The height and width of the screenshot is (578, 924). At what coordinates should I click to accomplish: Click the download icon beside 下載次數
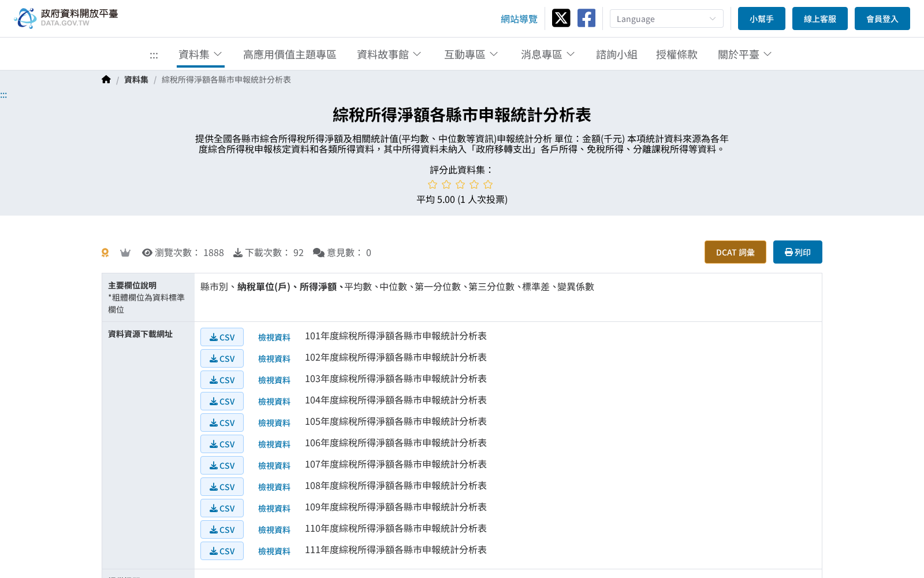238,253
